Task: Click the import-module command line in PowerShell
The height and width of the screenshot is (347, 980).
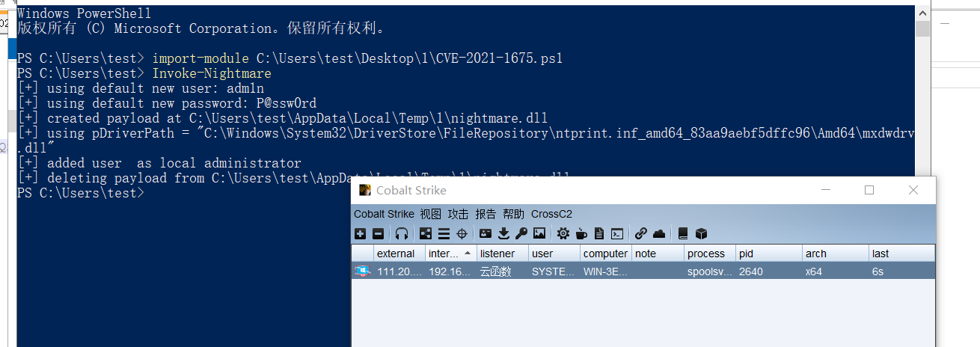Action: pyautogui.click(x=290, y=58)
